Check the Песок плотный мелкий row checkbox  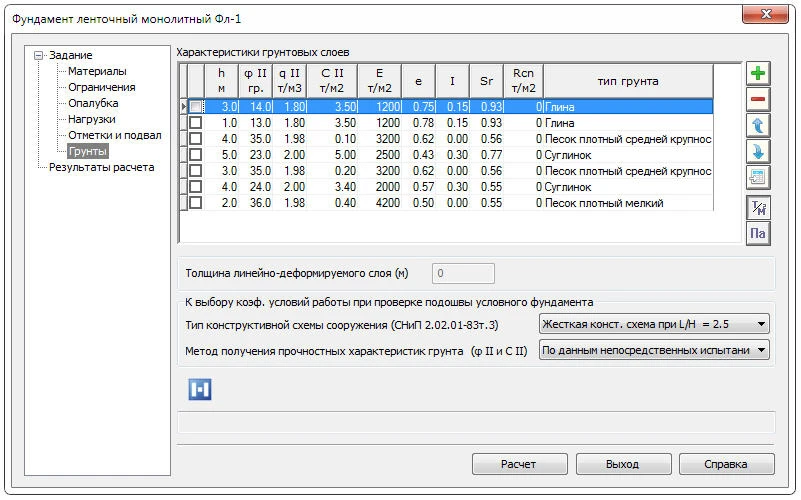[196, 203]
